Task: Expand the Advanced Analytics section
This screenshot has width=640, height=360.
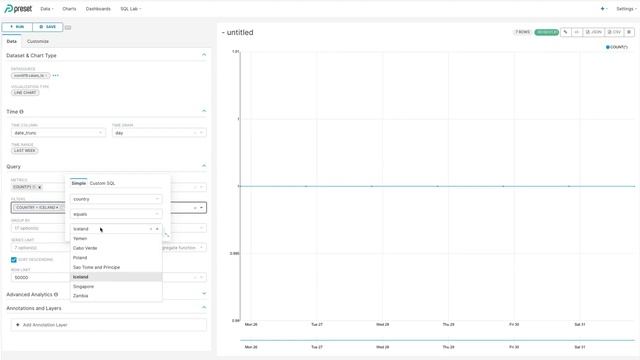Action: tap(204, 293)
